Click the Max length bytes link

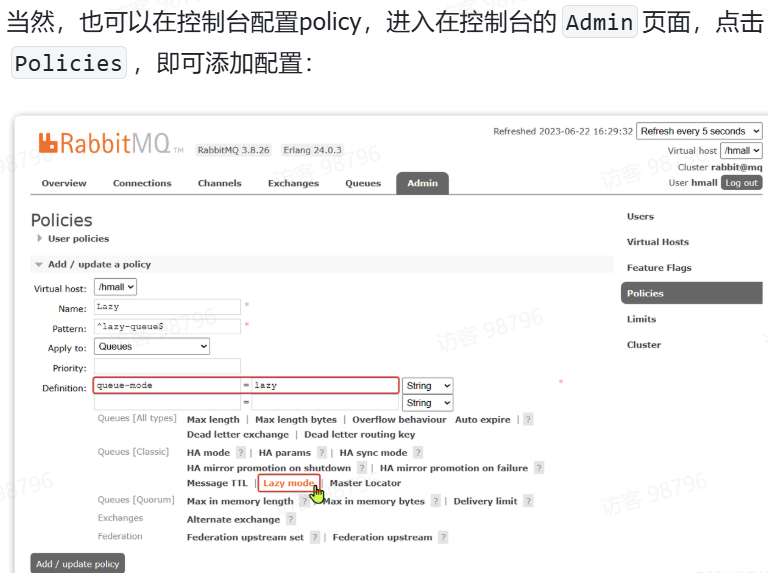pos(296,420)
